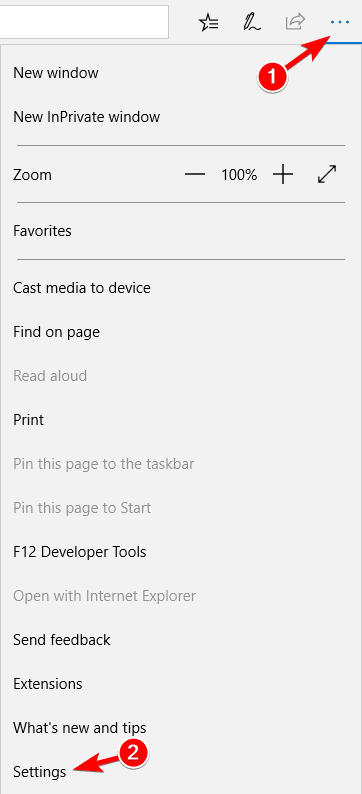Open the Favorites menu entry
The width and height of the screenshot is (362, 794).
coord(173,231)
